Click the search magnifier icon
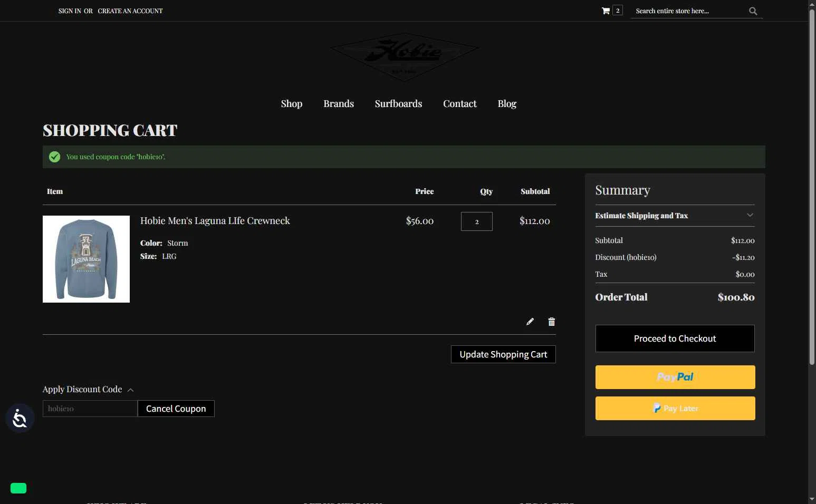Viewport: 816px width, 504px height. click(753, 11)
